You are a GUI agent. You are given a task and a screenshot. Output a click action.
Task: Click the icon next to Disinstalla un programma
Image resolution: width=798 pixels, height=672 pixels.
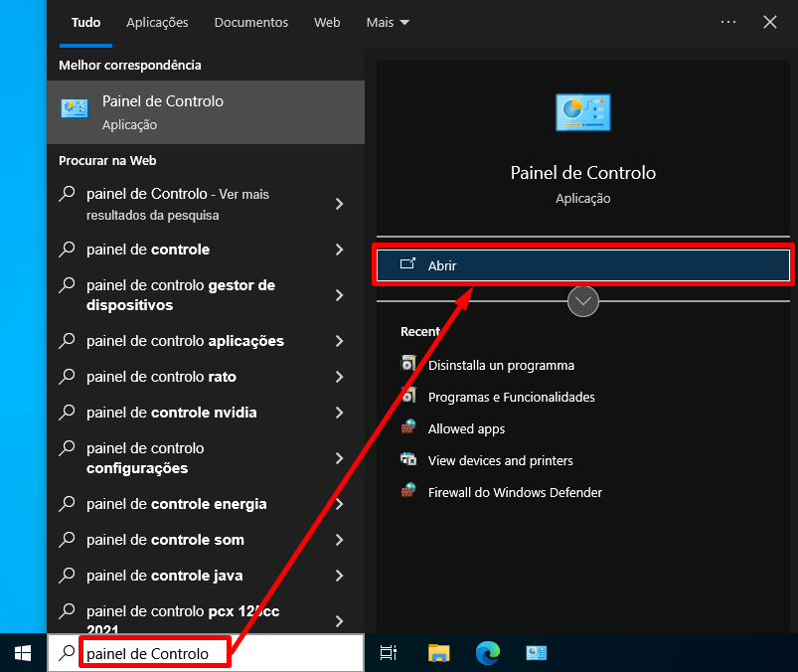408,364
